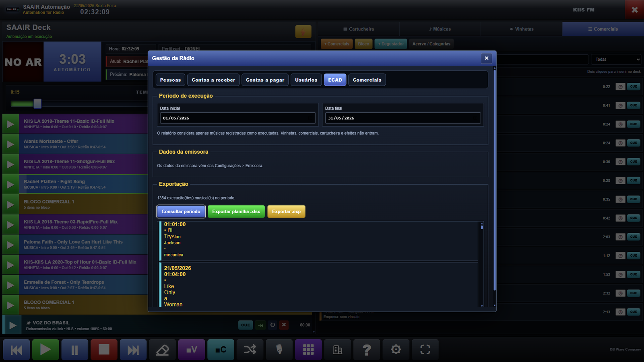Toggle fullscreen mode icon
Screen dimensions: 644x362
tap(425, 350)
